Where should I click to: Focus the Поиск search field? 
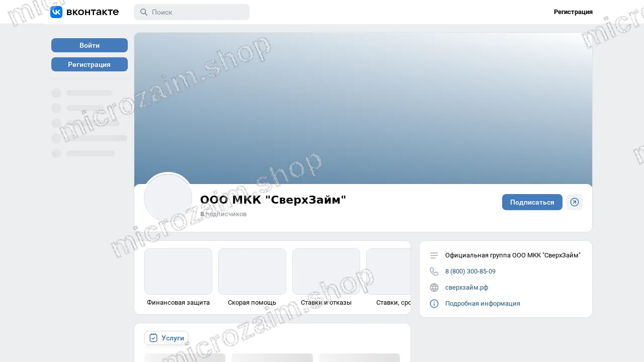(x=192, y=12)
